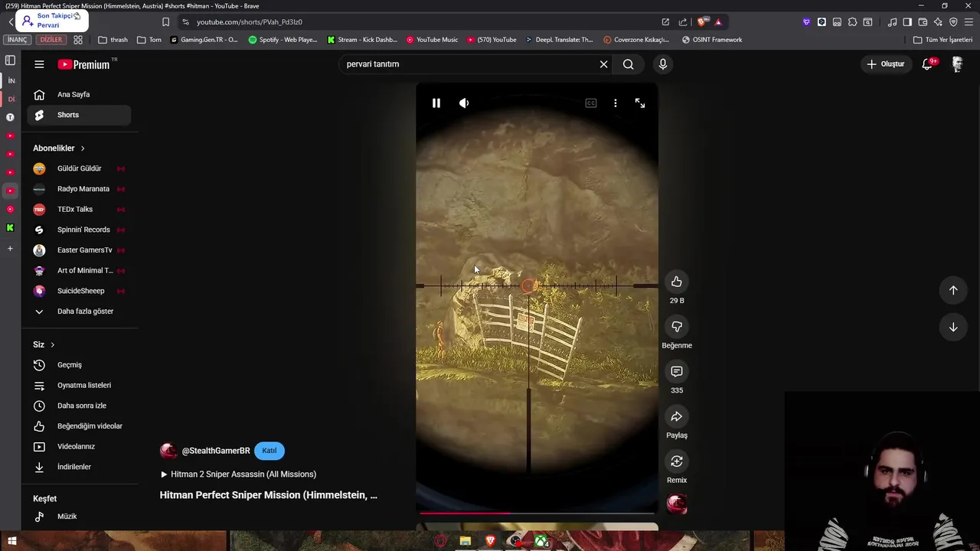Go to next Short with down arrow
Viewport: 980px width, 551px height.
pos(953,328)
